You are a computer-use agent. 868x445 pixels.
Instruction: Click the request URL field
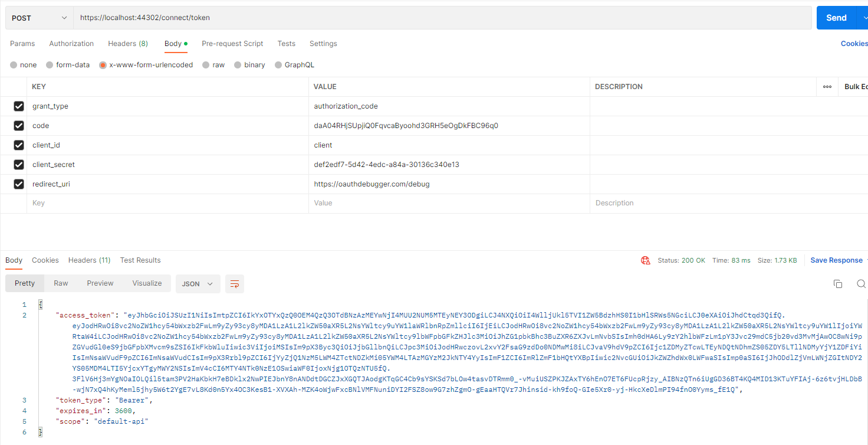point(442,18)
